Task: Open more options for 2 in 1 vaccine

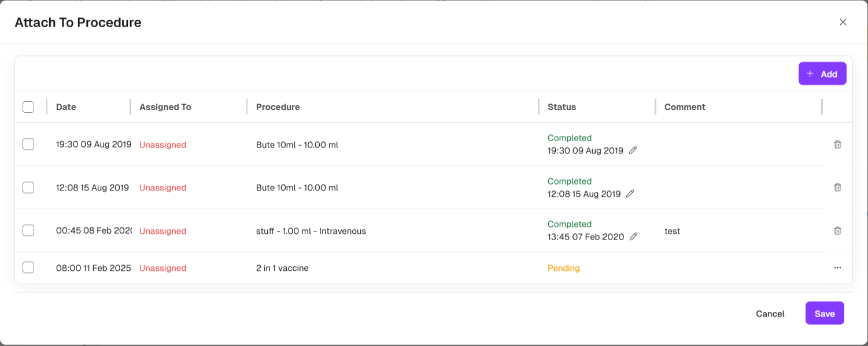Action: (837, 268)
